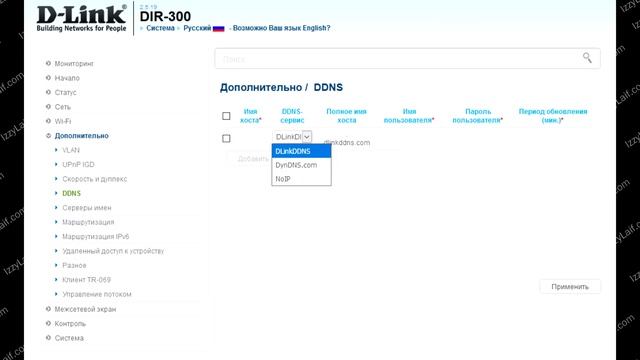Open Удаленный доступ к устройству item
Viewport: 640px width, 360px height.
tap(113, 251)
